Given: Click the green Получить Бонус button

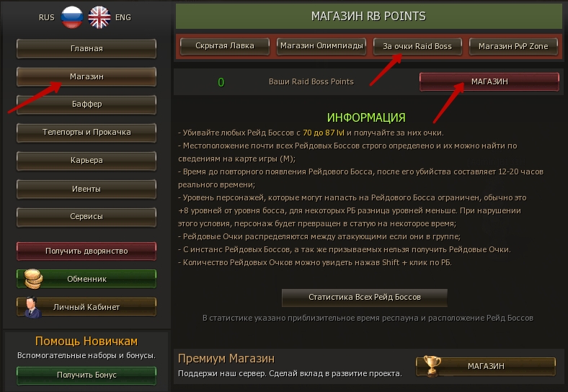Looking at the screenshot, I should [x=86, y=375].
